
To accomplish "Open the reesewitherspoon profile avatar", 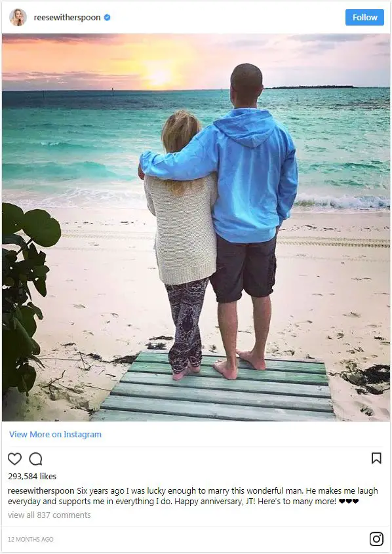I will 18,17.
